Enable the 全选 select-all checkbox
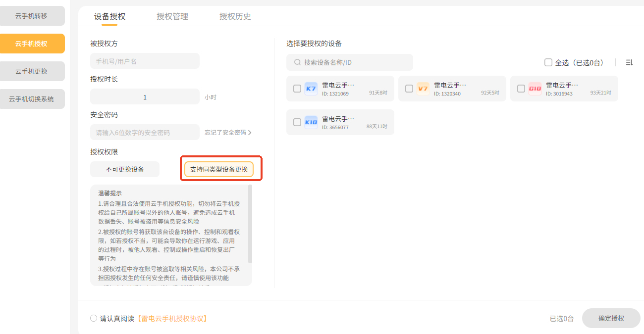The height and width of the screenshot is (334, 644). [548, 62]
